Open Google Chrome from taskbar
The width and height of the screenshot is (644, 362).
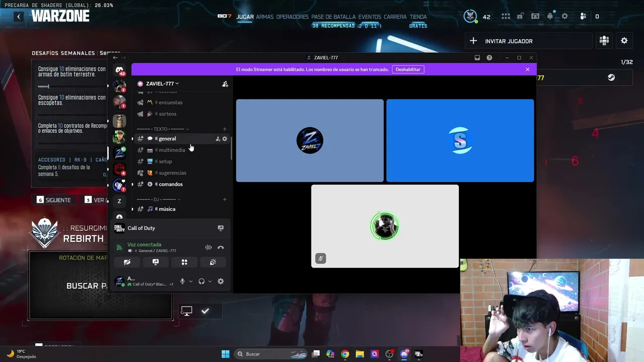[345, 354]
